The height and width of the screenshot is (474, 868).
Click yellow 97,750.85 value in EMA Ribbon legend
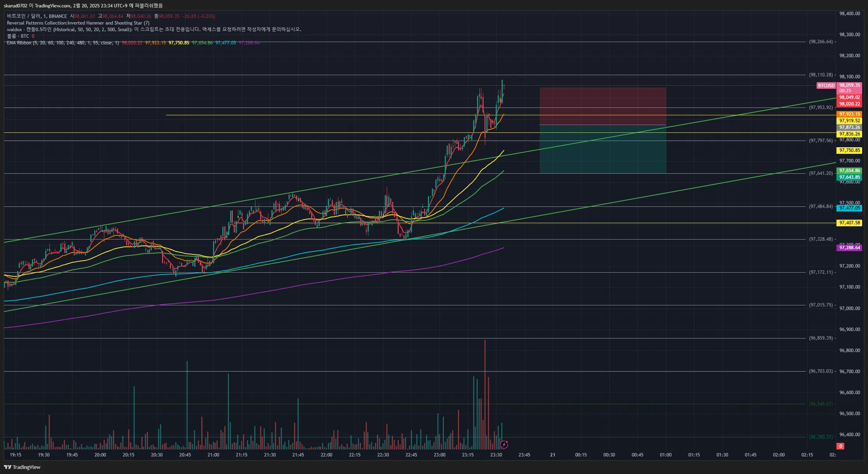pos(179,43)
